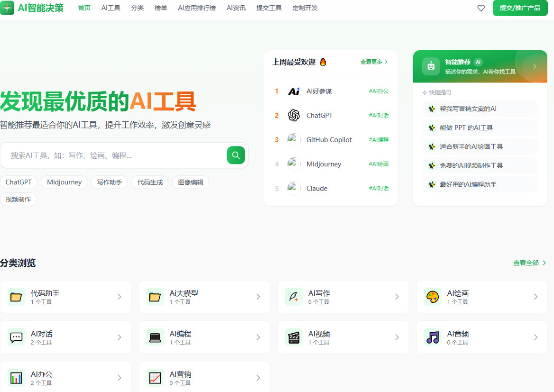Screen dimensions: 554x392
Task: Click the 提交/推广产品 button
Action: (520, 8)
